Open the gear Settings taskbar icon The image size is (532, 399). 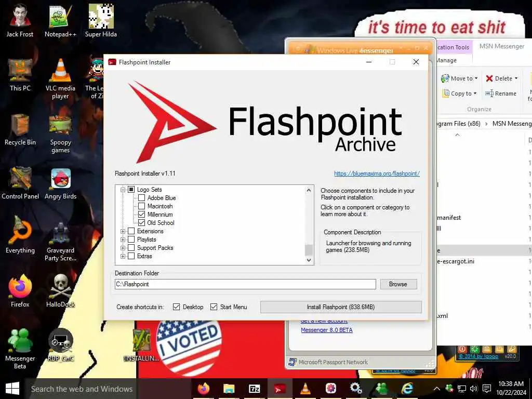(356, 389)
